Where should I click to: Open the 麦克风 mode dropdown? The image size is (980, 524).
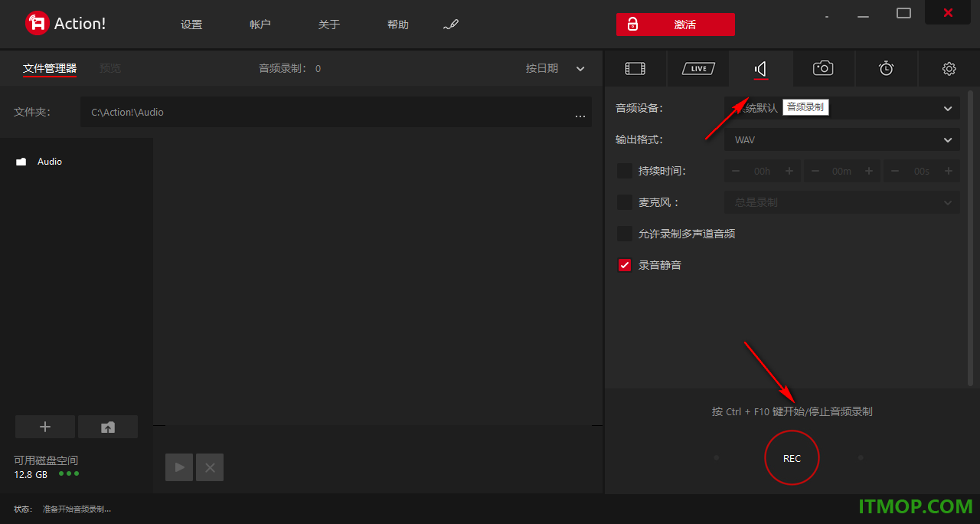842,202
